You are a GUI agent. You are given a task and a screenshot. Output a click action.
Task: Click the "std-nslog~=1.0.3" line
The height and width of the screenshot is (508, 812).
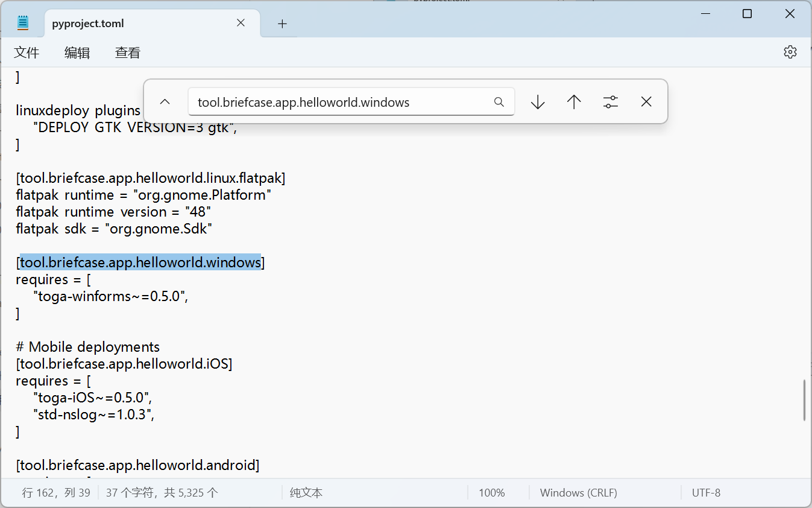(94, 414)
